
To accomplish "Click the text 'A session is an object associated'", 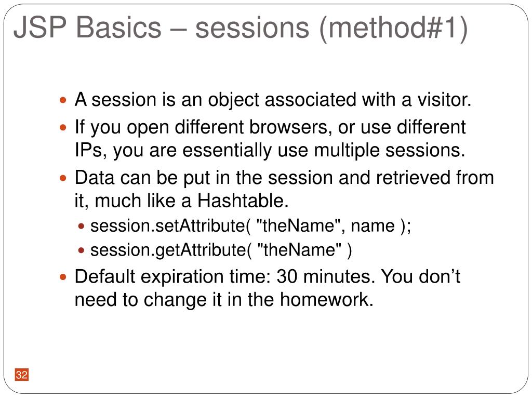I will point(216,100).
